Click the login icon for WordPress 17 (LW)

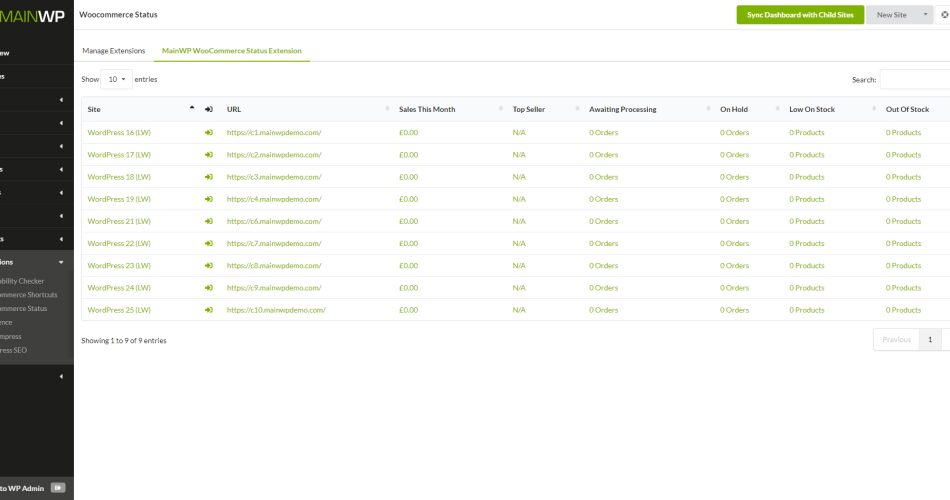click(x=208, y=155)
